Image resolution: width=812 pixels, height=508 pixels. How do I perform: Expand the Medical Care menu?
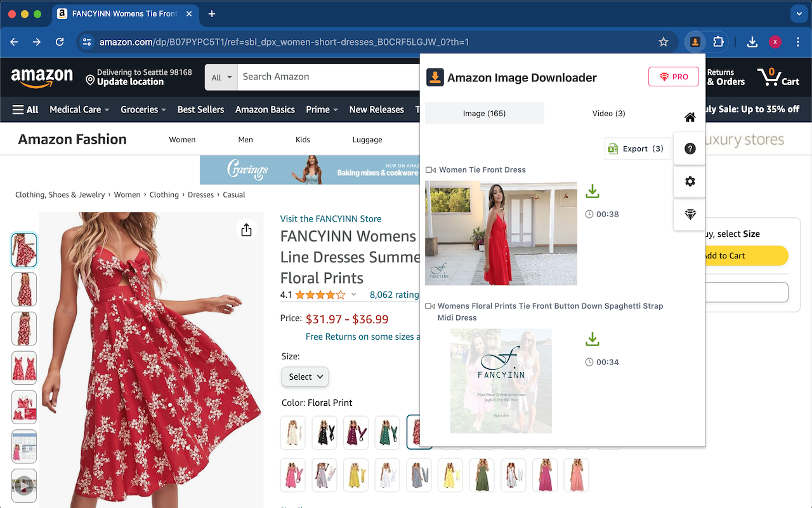pyautogui.click(x=79, y=109)
